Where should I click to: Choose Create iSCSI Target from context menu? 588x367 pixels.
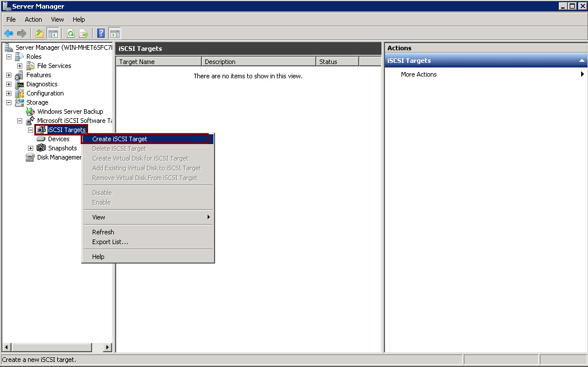click(x=120, y=139)
